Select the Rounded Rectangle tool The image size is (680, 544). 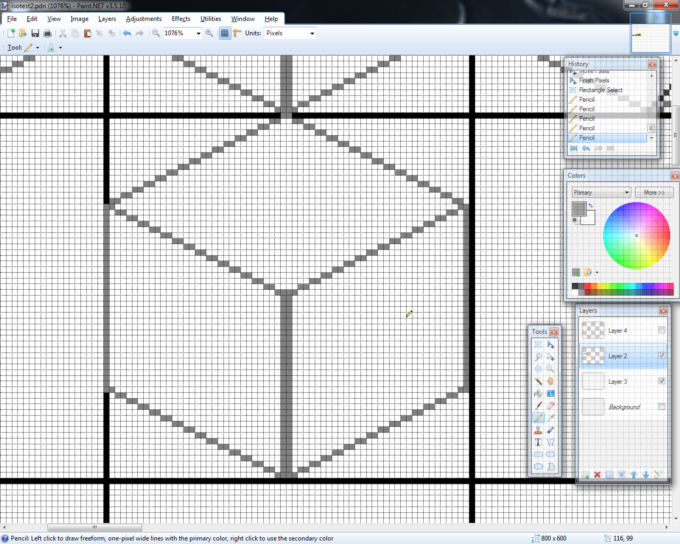[x=550, y=454]
